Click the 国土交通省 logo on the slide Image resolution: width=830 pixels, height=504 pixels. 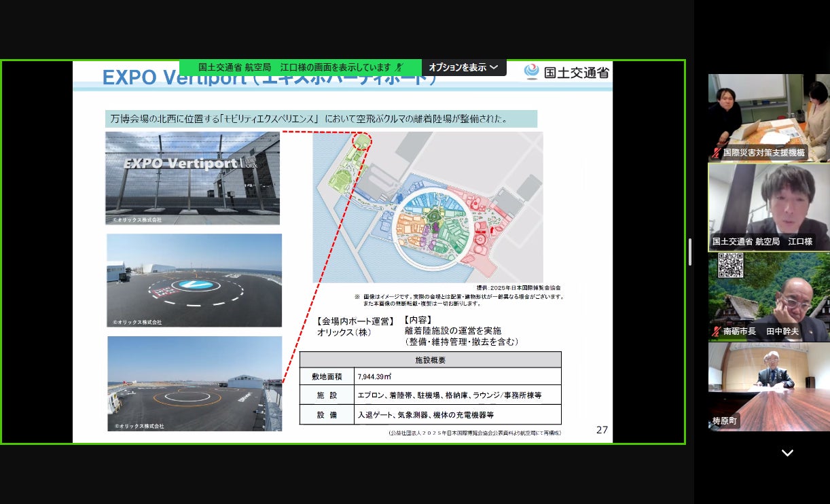coord(567,72)
